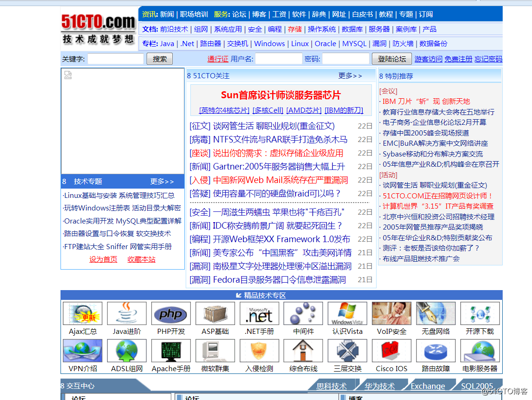Expand 更多>> in 技术专题 header
Image resolution: width=532 pixels, height=400 pixels.
(x=162, y=181)
